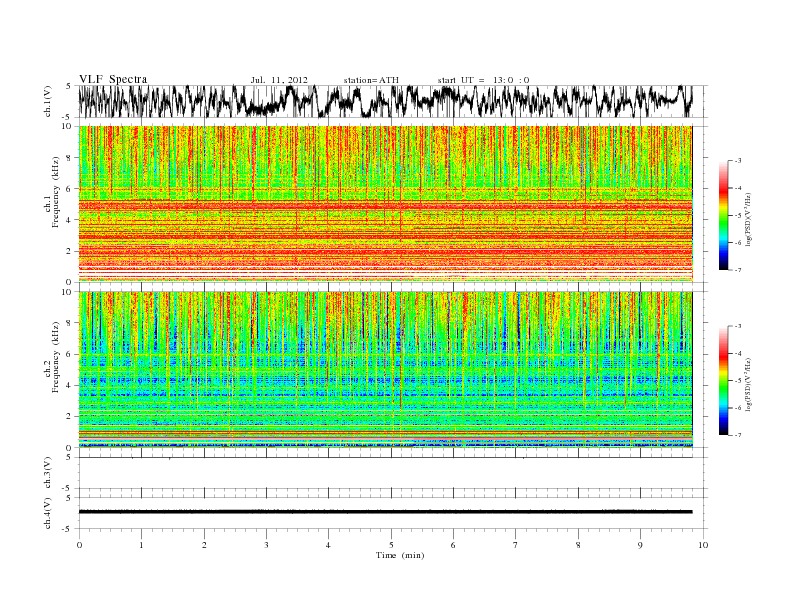The image size is (792, 612).
Task: Click the ch.1 "log(PSD)(V²/Hz)" colorbar label
Action: (x=748, y=220)
